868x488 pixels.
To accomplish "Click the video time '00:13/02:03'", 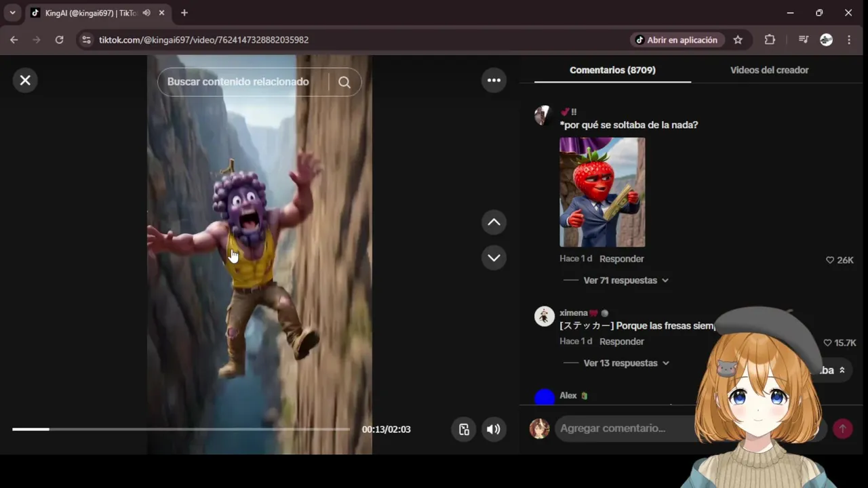I will [386, 429].
